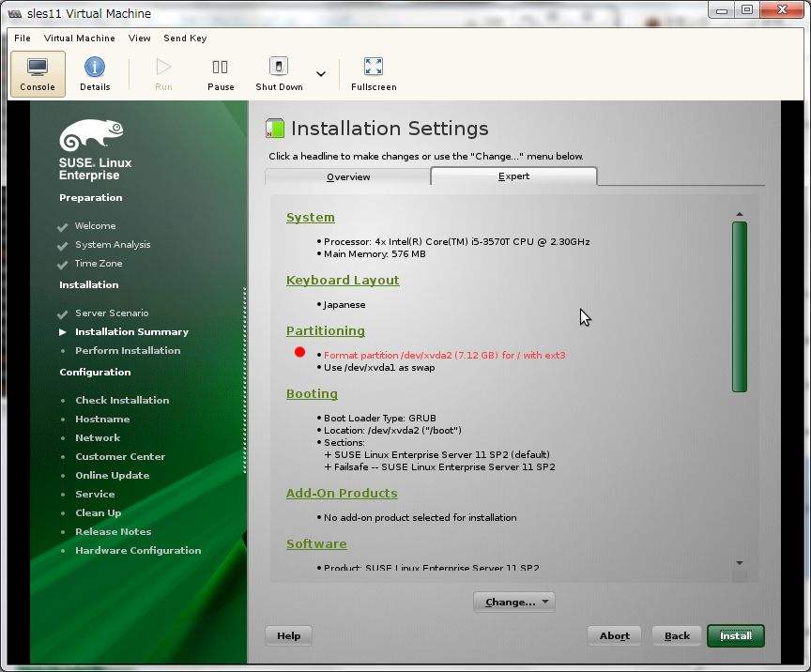Viewport: 811px width, 672px height.
Task: Click the red Format partition /dev/xvda2 line
Action: coord(444,356)
